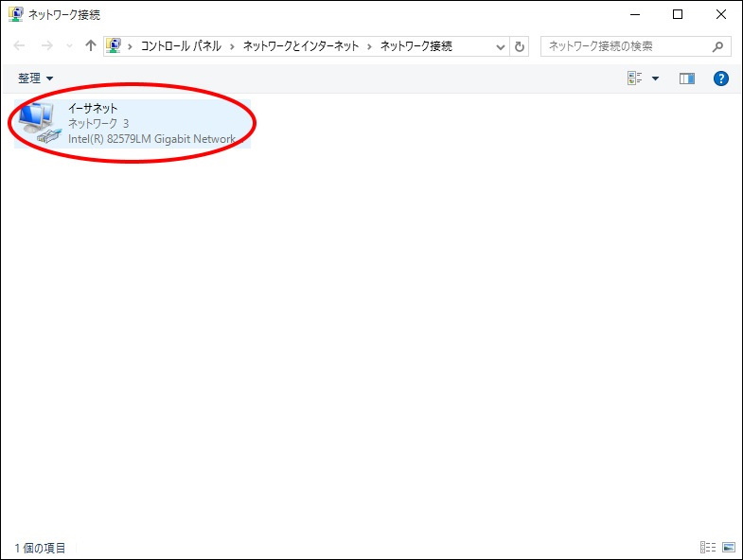Image resolution: width=743 pixels, height=560 pixels.
Task: Click the ネットワーク接続の検索 search field
Action: point(625,46)
